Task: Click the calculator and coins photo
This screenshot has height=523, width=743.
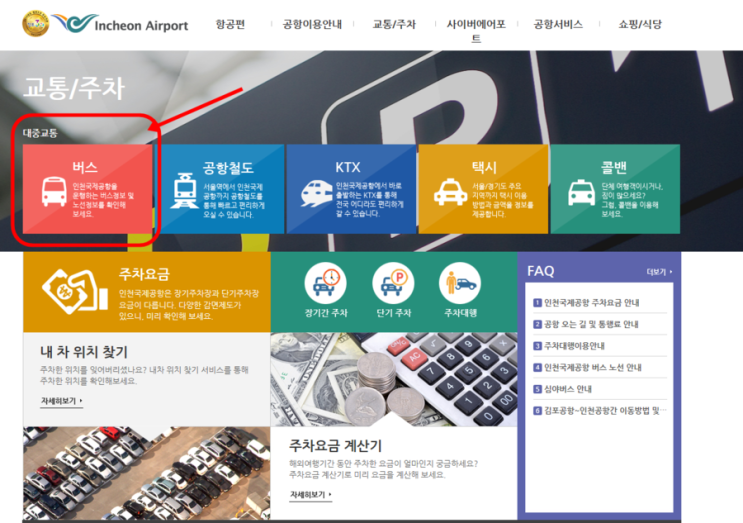Action: tap(394, 379)
